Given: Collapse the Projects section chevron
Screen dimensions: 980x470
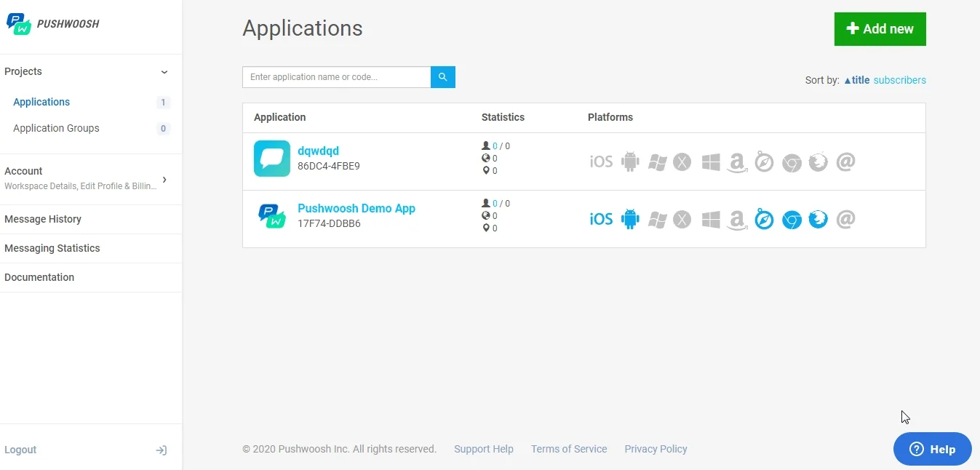Looking at the screenshot, I should (x=164, y=72).
